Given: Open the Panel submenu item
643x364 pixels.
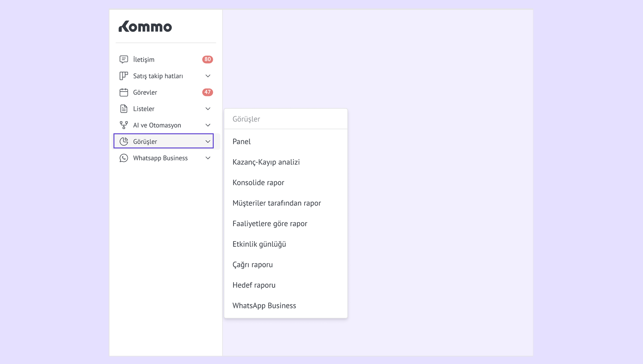Looking at the screenshot, I should (x=242, y=142).
